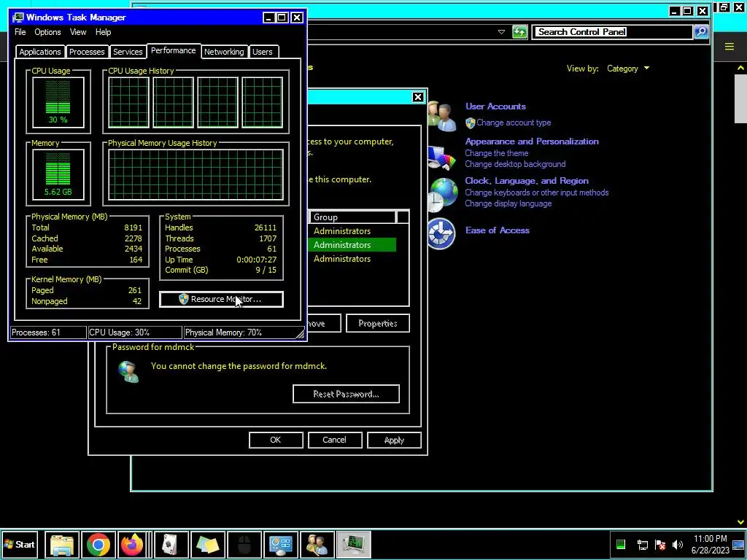Switch to the User Accounts taskbar item
Screen dimensions: 747x560
click(317, 544)
